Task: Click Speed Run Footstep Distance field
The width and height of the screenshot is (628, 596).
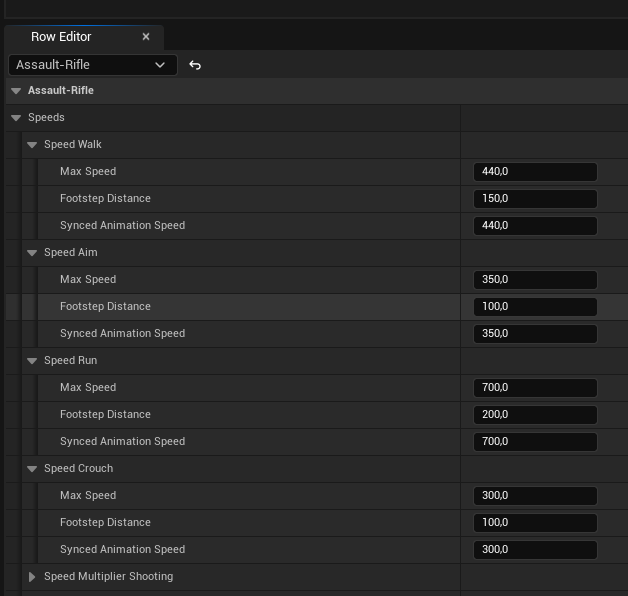Action: (x=535, y=415)
